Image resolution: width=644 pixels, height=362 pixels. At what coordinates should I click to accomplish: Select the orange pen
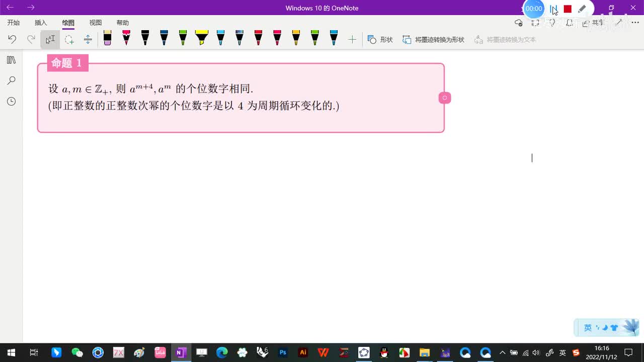296,38
